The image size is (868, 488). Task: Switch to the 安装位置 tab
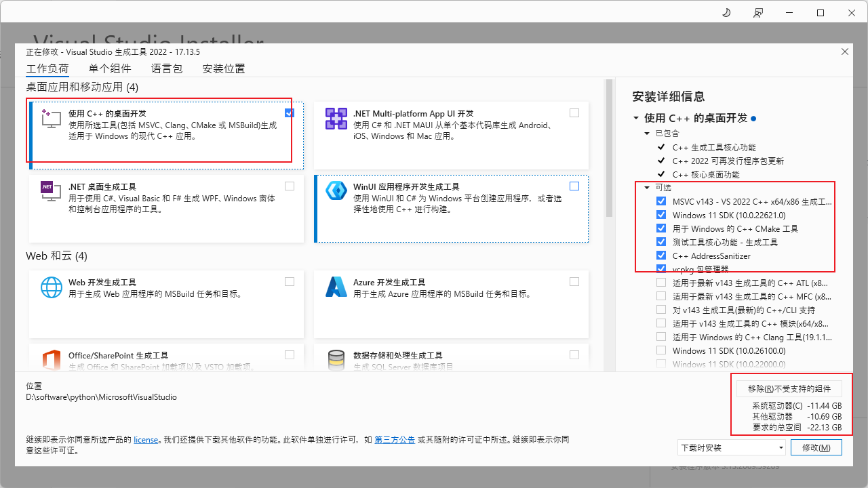pos(224,68)
